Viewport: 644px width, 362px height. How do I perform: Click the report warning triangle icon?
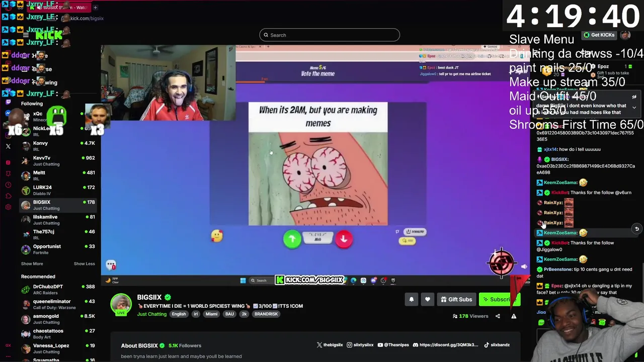coord(514,316)
